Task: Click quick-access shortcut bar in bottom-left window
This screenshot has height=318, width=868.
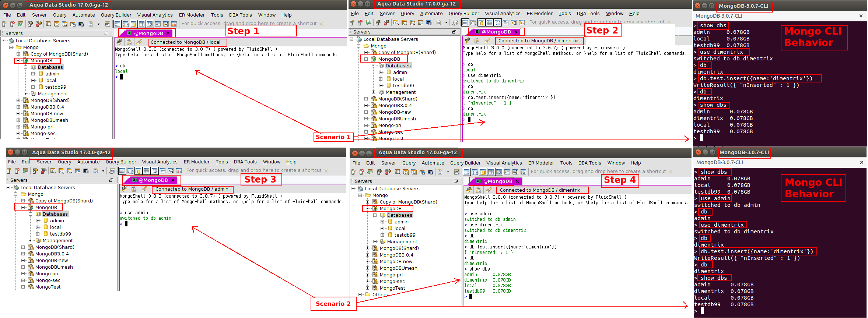Action: [254, 170]
